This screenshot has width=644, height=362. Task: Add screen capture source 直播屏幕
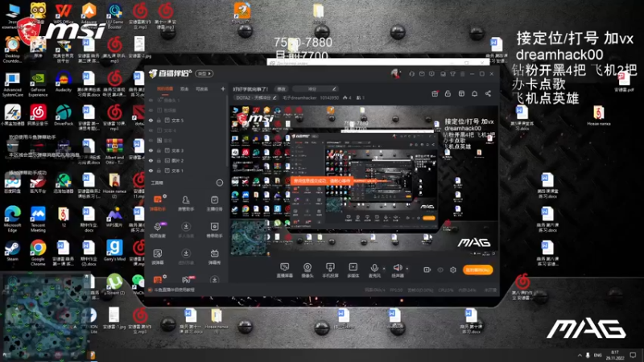point(285,270)
